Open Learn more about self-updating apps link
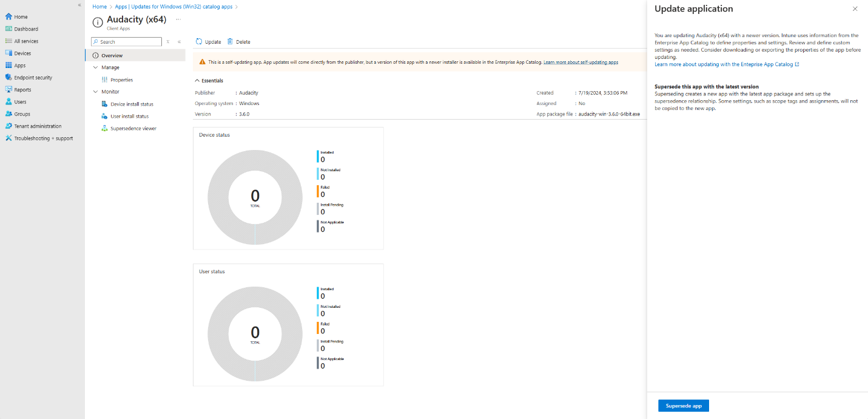This screenshot has width=868, height=419. pos(580,62)
